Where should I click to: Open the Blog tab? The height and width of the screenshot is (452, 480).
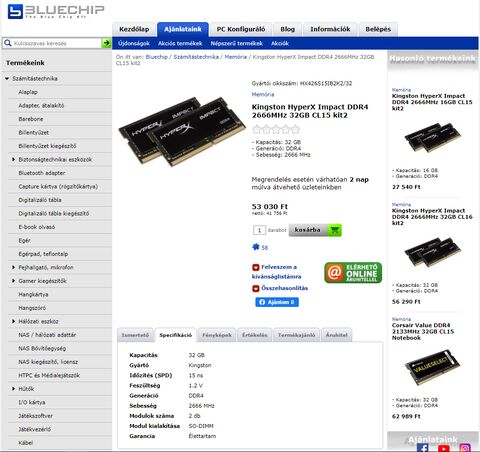287,29
